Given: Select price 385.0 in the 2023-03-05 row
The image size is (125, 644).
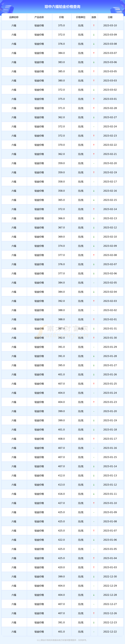Looking at the screenshot, I should 61,72.
